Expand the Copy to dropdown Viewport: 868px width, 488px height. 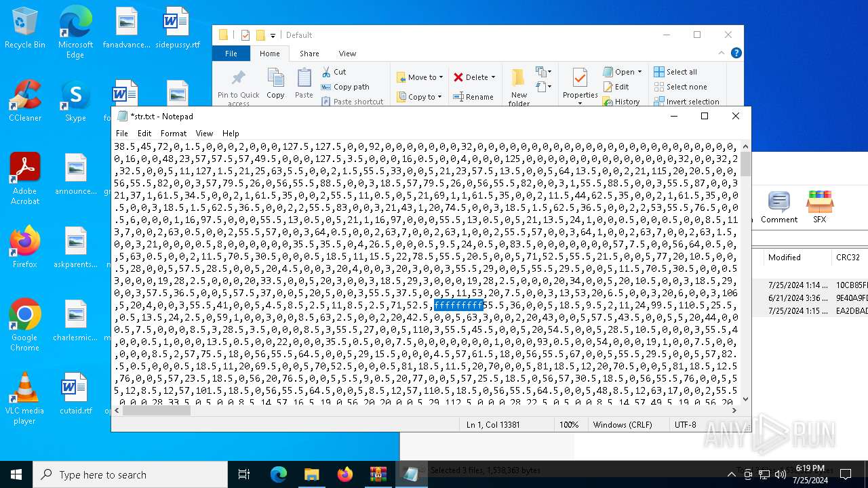441,97
